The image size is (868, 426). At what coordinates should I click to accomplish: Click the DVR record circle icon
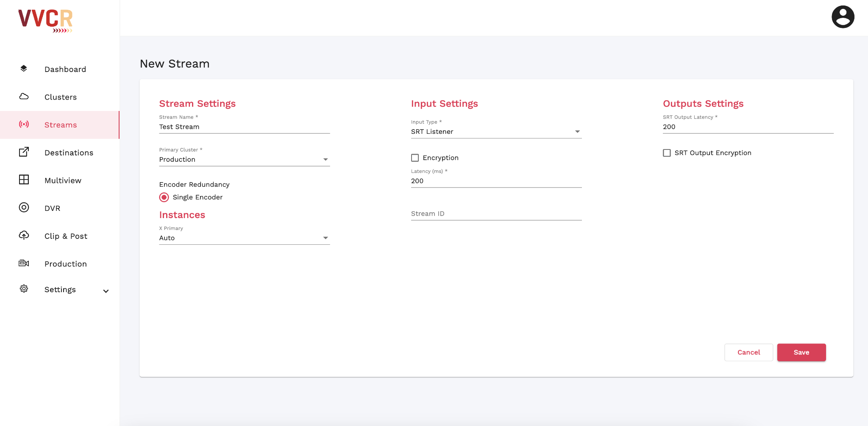(24, 207)
